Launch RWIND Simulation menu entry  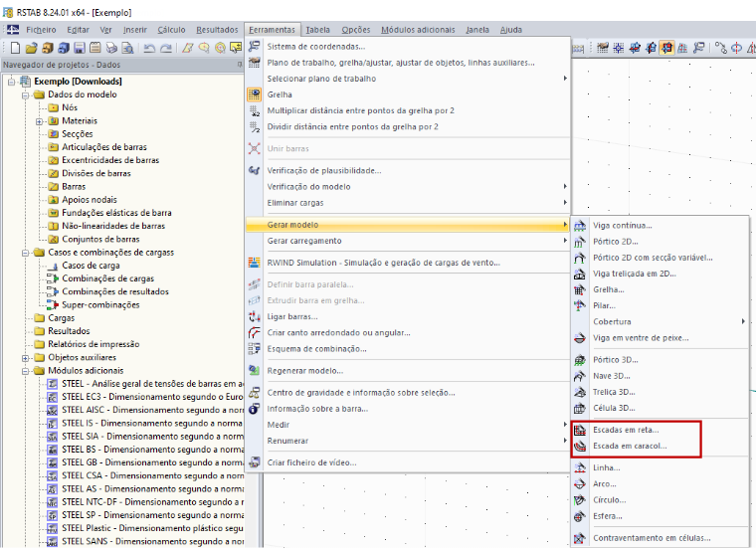408,263
